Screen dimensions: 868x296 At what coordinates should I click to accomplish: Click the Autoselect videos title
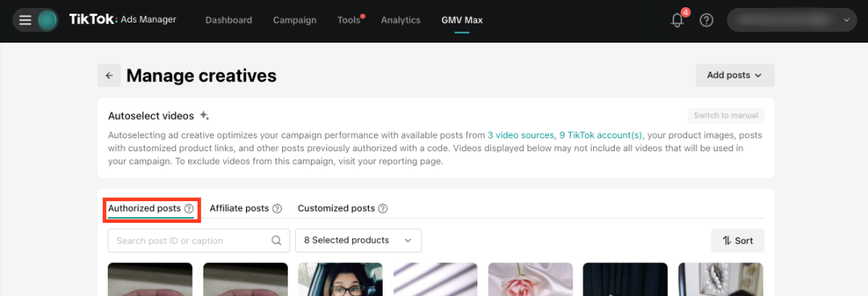(x=151, y=116)
